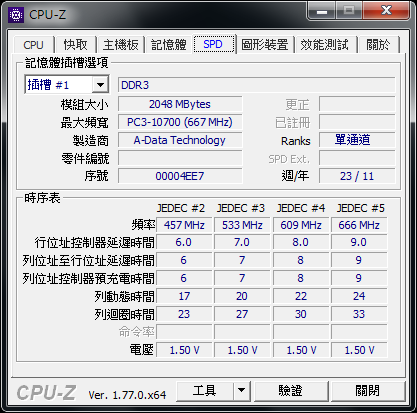
Task: Switch to the CPU tab
Action: pos(33,45)
